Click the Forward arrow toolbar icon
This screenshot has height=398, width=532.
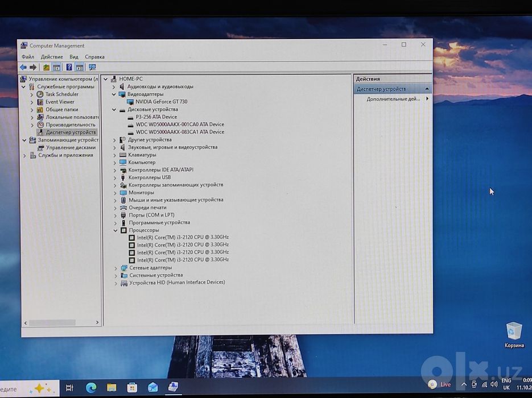pos(33,67)
